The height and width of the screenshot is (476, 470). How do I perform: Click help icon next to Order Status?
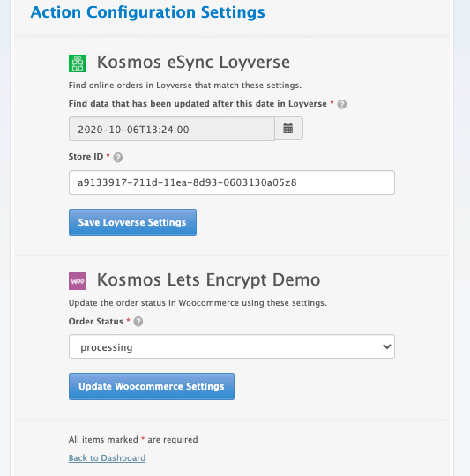tap(138, 322)
